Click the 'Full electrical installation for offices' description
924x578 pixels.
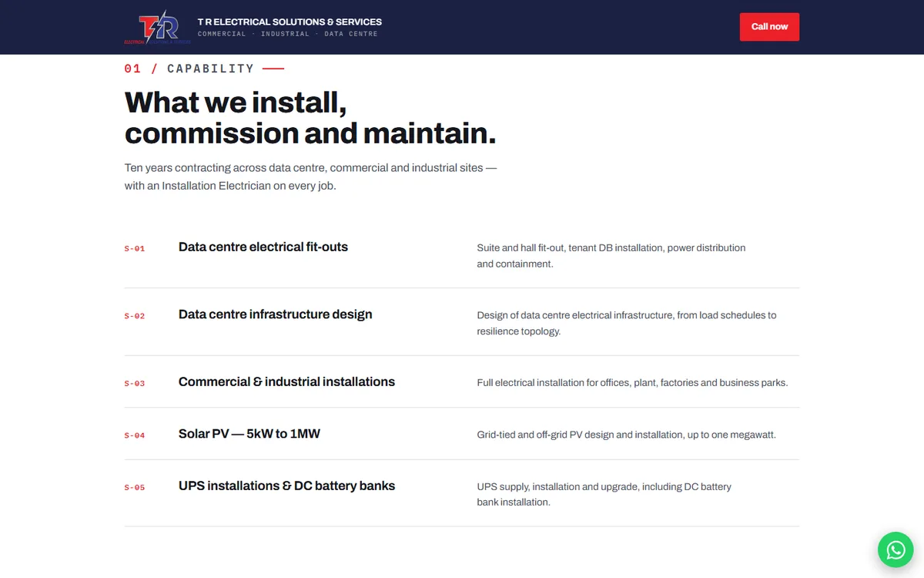click(632, 383)
